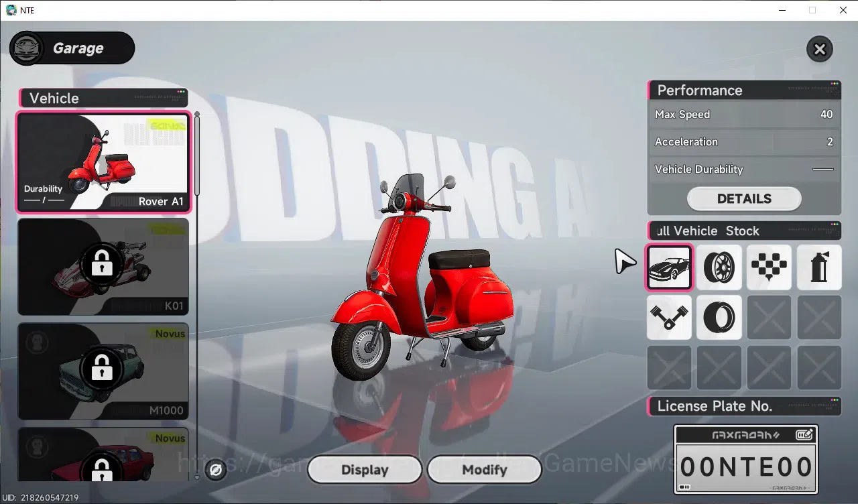Click the Modify button
The image size is (858, 504).
coord(484,470)
